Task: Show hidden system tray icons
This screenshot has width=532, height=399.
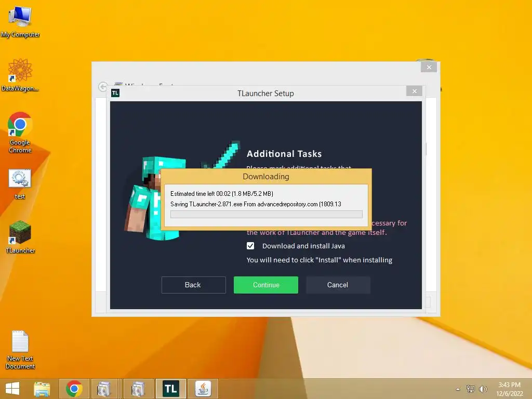Action: 458,389
